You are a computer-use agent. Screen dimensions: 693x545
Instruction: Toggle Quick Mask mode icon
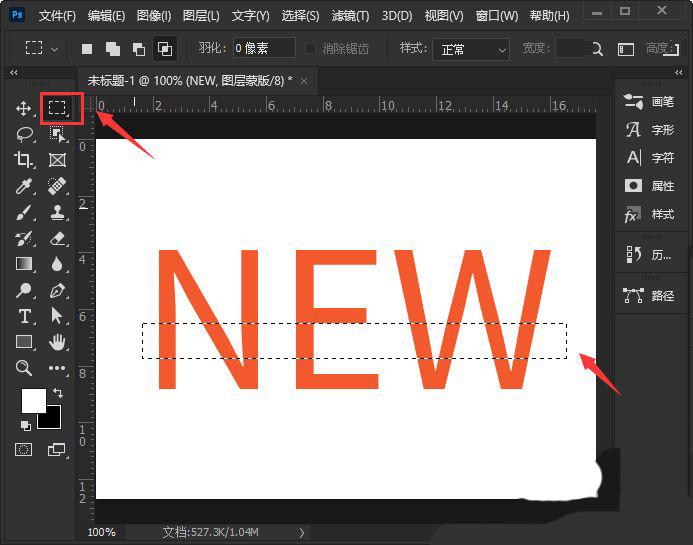click(23, 450)
